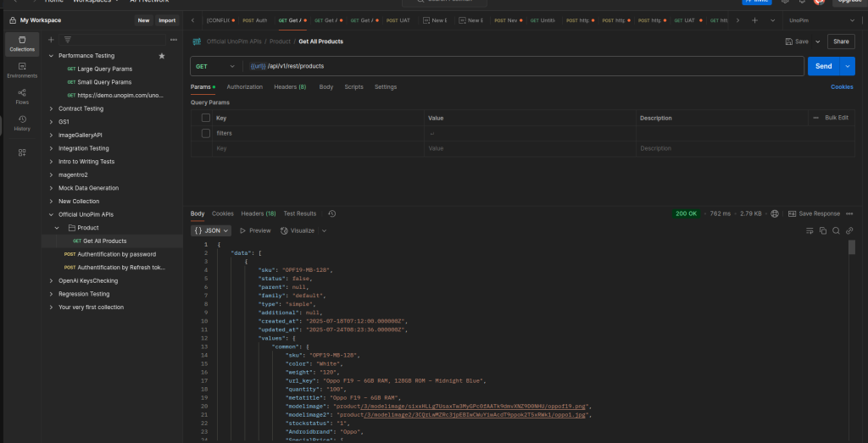The image size is (868, 443).
Task: Expand the Contract Testing collection
Action: point(51,108)
